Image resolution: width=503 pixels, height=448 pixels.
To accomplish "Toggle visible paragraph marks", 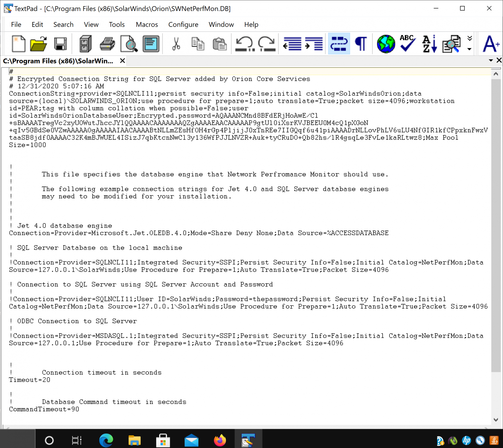I will coord(361,44).
